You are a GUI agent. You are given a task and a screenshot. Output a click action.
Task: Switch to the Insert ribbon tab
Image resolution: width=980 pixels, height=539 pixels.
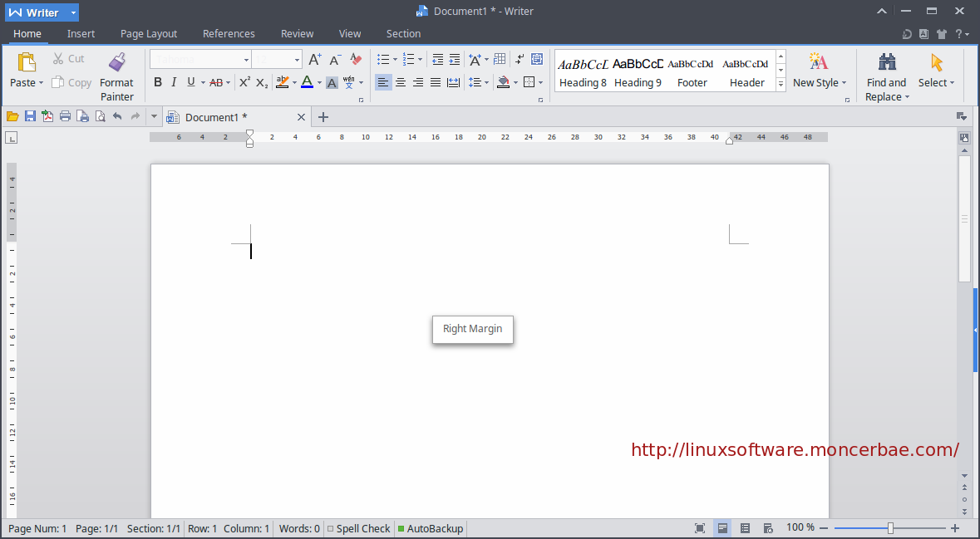point(81,33)
